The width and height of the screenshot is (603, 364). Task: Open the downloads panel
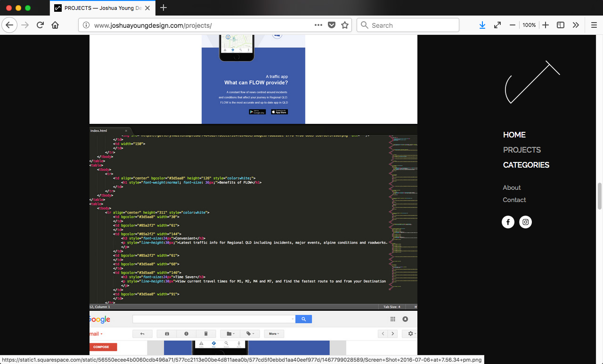coord(482,25)
